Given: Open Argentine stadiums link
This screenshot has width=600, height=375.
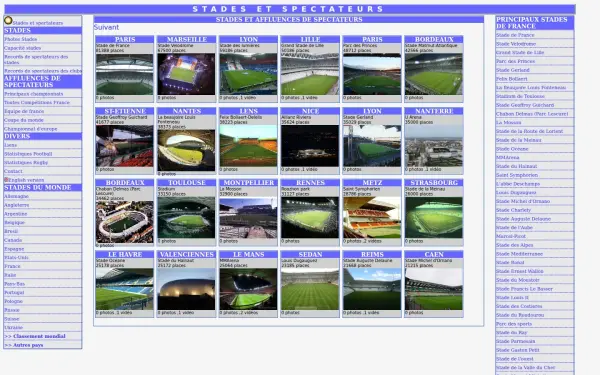Looking at the screenshot, I should point(16,214).
